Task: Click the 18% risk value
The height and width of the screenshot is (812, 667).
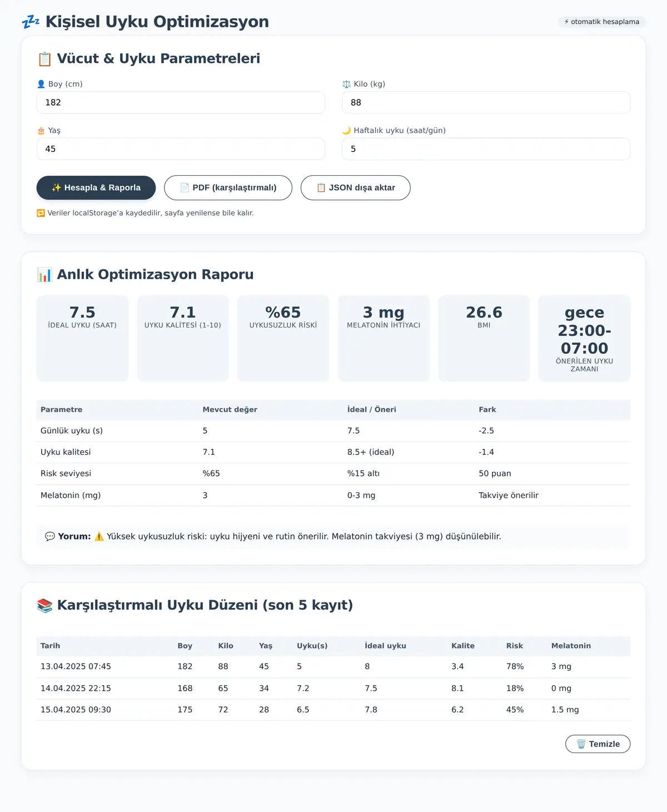Action: (x=515, y=689)
